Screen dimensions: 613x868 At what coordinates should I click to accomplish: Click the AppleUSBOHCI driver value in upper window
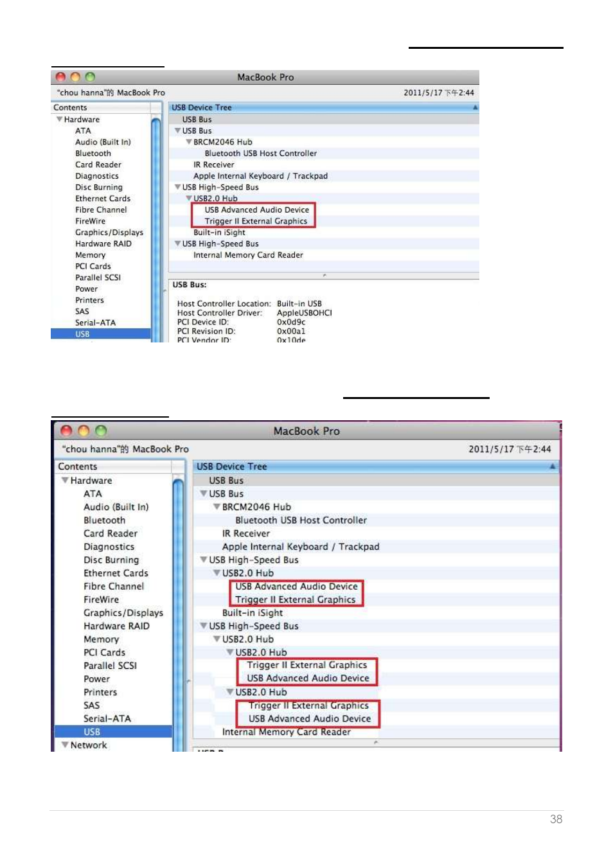point(305,313)
